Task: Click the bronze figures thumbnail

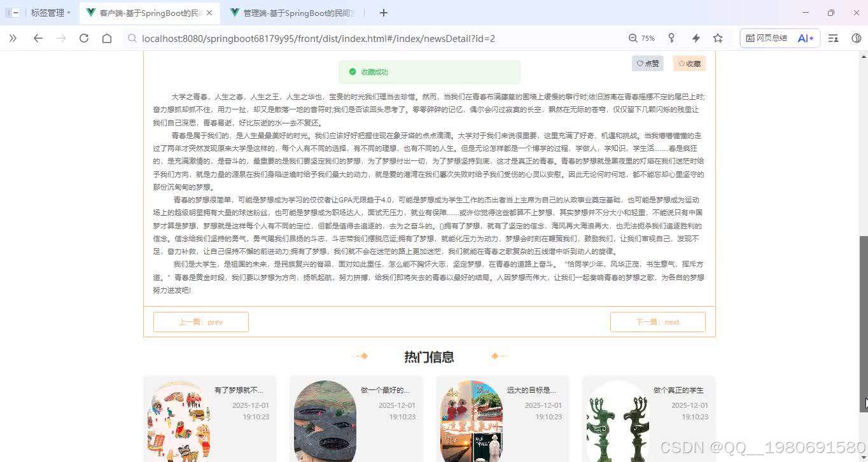Action: pyautogui.click(x=618, y=421)
